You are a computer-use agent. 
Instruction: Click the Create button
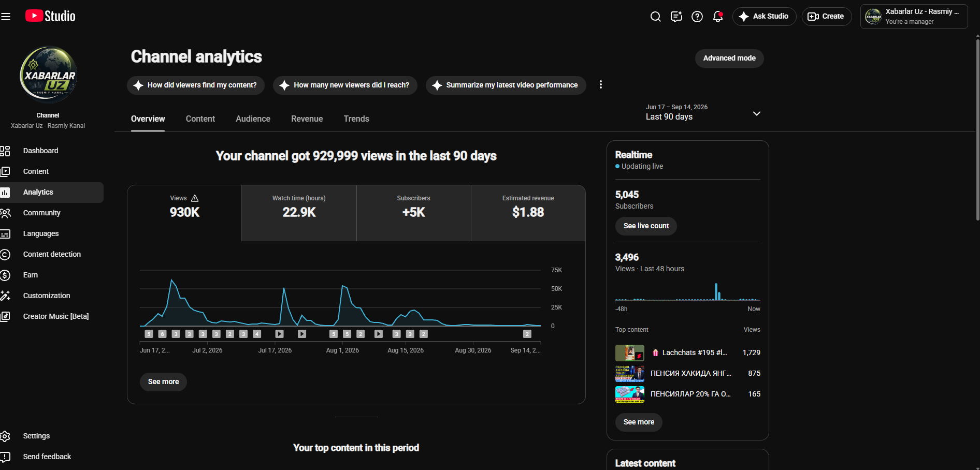coord(826,17)
